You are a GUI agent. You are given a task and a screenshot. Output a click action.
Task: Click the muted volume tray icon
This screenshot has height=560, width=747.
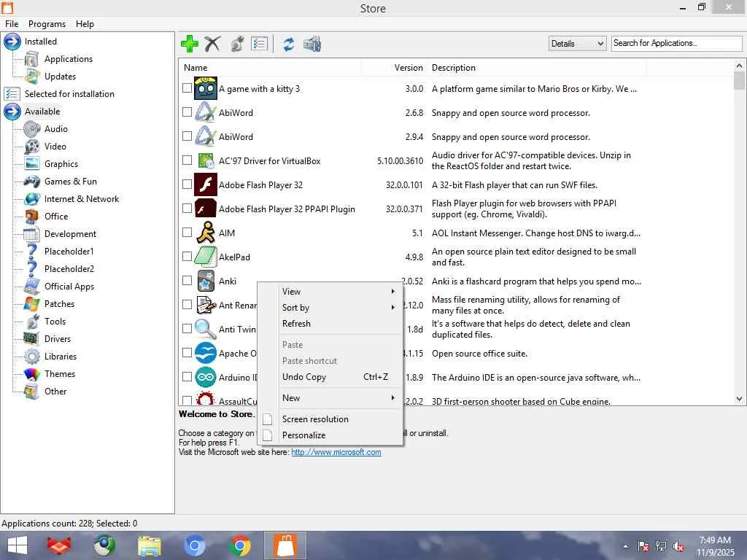[x=678, y=546]
